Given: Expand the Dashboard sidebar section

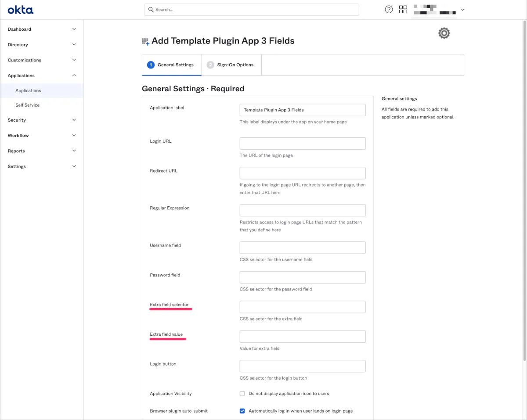Looking at the screenshot, I should pyautogui.click(x=74, y=29).
